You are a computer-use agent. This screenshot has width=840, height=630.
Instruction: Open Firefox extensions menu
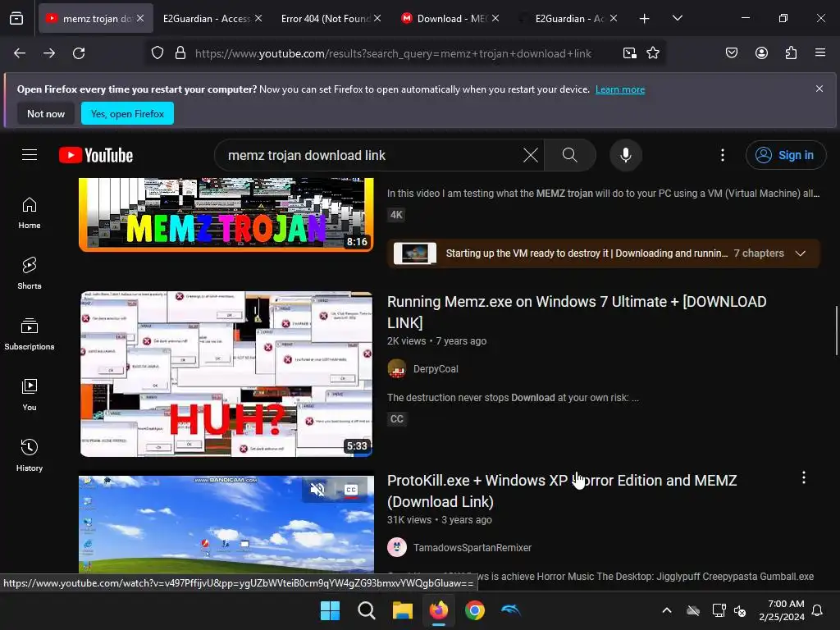click(791, 53)
